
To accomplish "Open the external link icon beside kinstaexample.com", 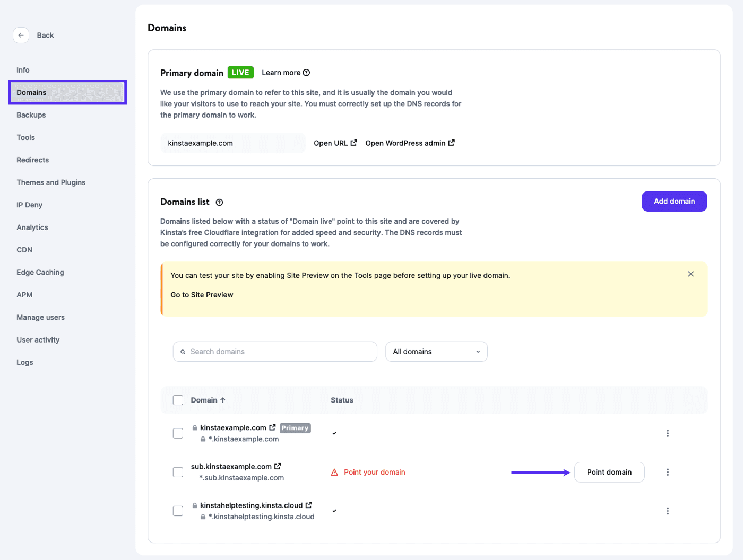I will coord(273,427).
